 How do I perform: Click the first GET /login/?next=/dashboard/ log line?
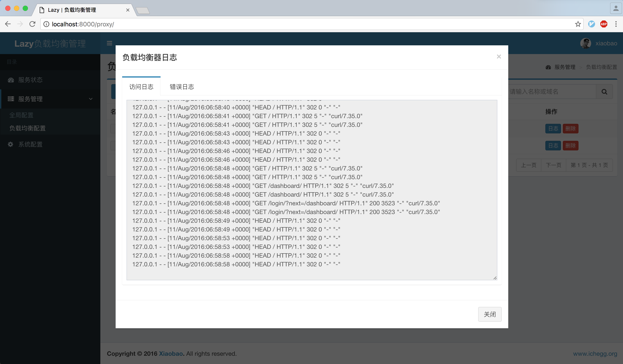[286, 203]
